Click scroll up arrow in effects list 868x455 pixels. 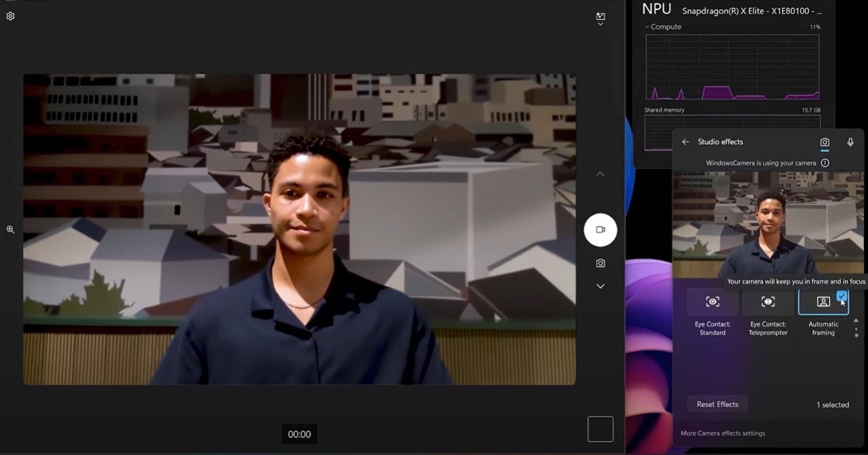coord(856,321)
